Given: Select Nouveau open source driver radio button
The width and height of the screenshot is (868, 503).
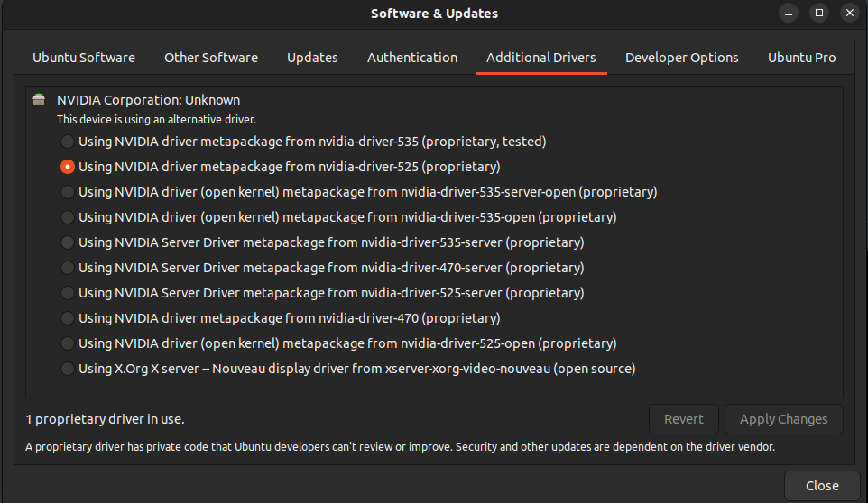Looking at the screenshot, I should click(68, 369).
